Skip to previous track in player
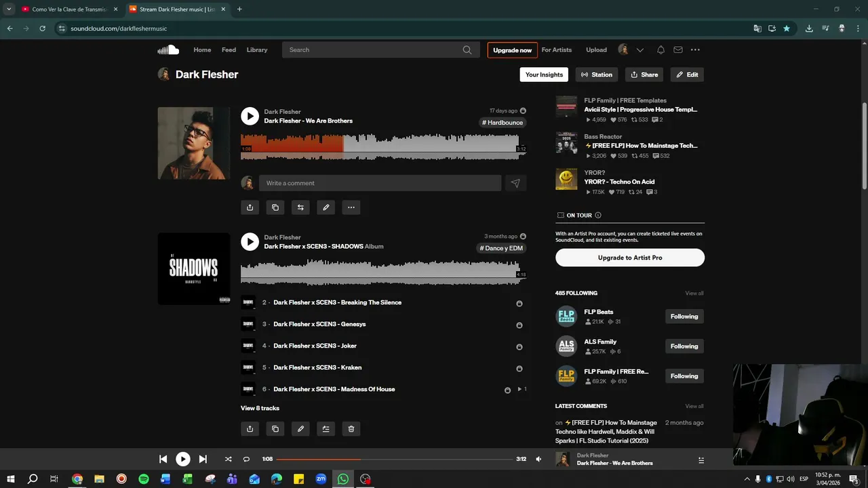Screen dimensions: 868x488 coord(163,459)
